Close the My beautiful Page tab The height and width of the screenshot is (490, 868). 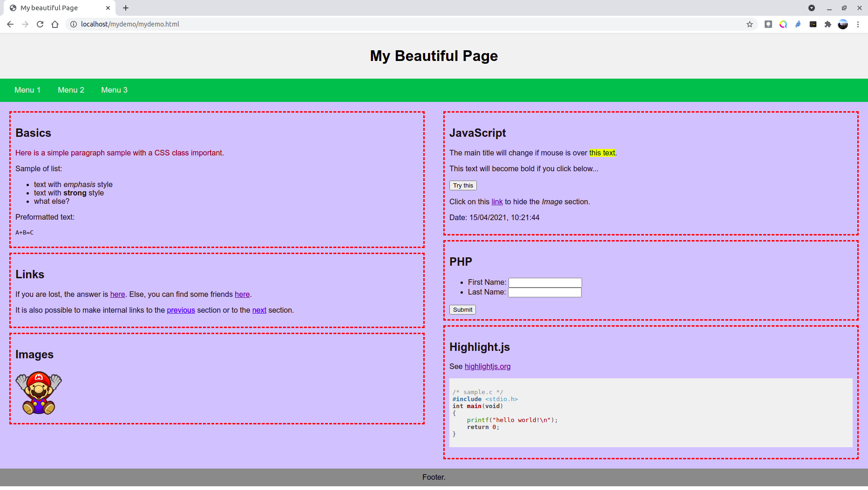click(108, 8)
